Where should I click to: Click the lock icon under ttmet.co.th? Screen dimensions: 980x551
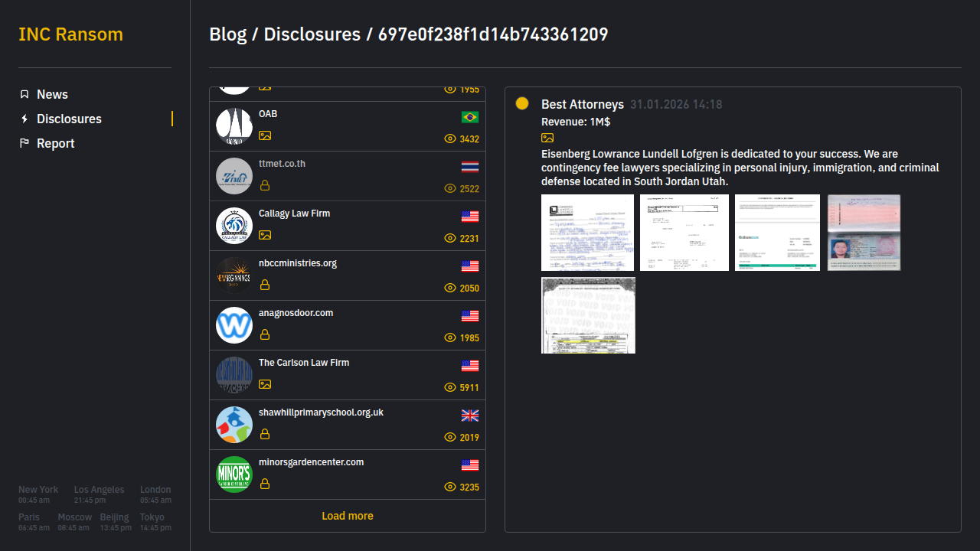(265, 185)
